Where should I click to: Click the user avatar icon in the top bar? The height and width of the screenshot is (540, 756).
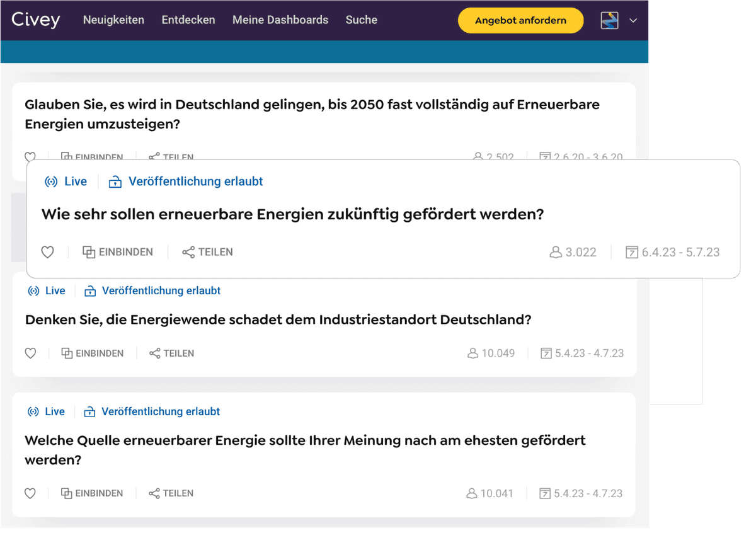point(609,20)
